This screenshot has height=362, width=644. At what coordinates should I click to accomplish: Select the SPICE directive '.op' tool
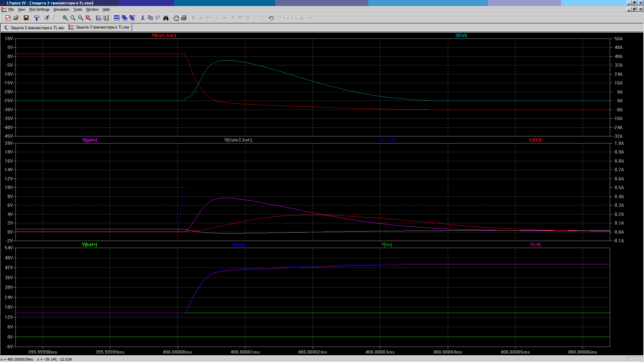(310, 18)
